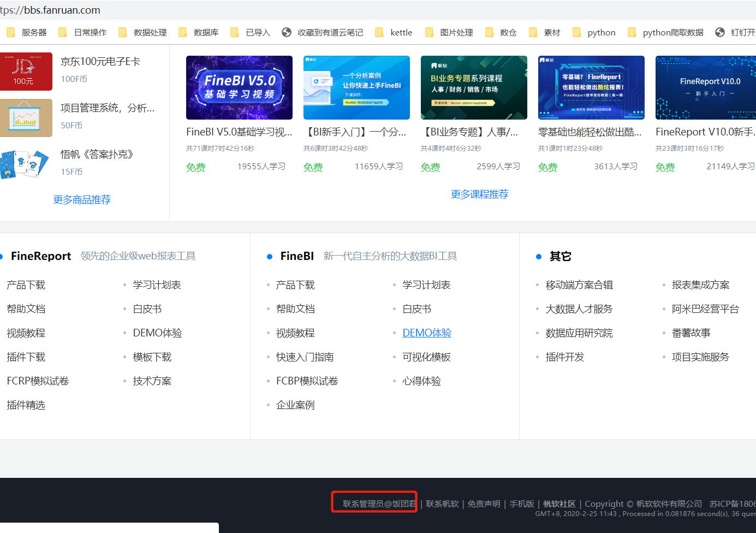
Task: Open 大数据人才服务 link
Action: tap(579, 309)
